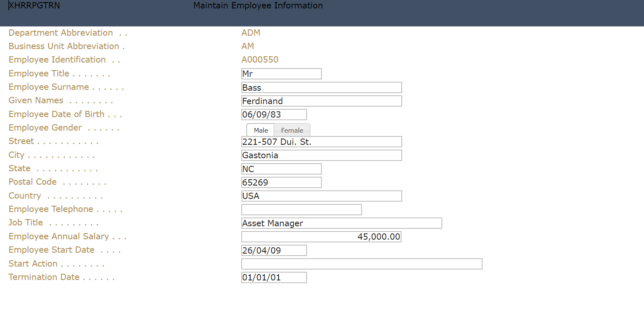The height and width of the screenshot is (314, 644).
Task: Click the empty Employee Telephone field
Action: (x=301, y=209)
